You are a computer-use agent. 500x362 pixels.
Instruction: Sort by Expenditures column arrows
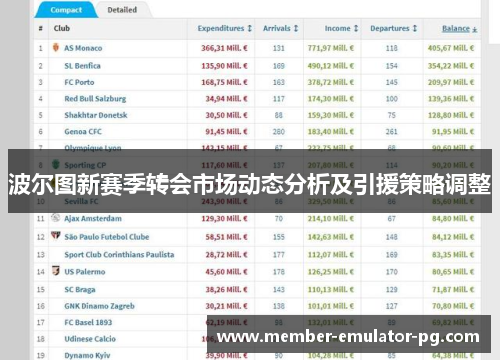coord(249,28)
